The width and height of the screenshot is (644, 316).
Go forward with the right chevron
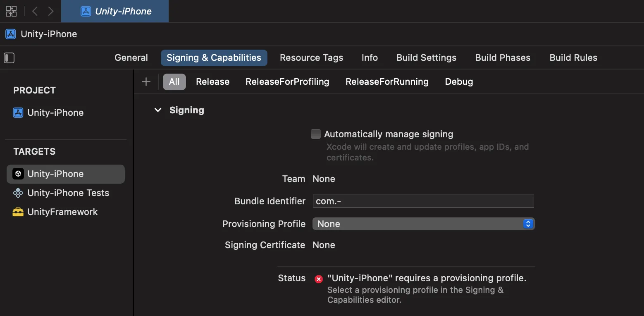(51, 11)
